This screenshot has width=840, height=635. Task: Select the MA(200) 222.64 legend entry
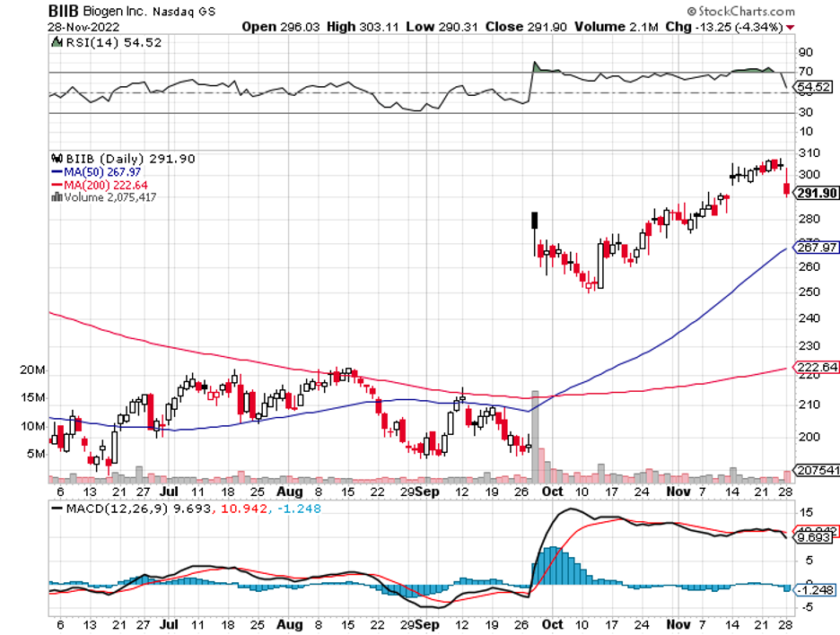100,184
